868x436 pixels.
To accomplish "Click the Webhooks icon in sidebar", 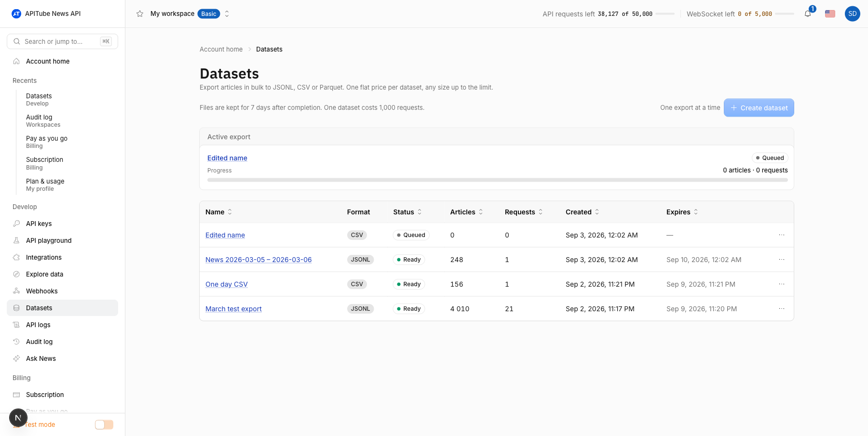I will pyautogui.click(x=16, y=291).
